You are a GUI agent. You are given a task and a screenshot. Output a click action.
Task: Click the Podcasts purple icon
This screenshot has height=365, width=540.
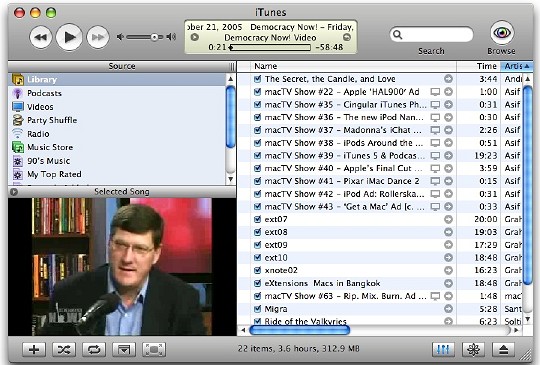pos(18,93)
